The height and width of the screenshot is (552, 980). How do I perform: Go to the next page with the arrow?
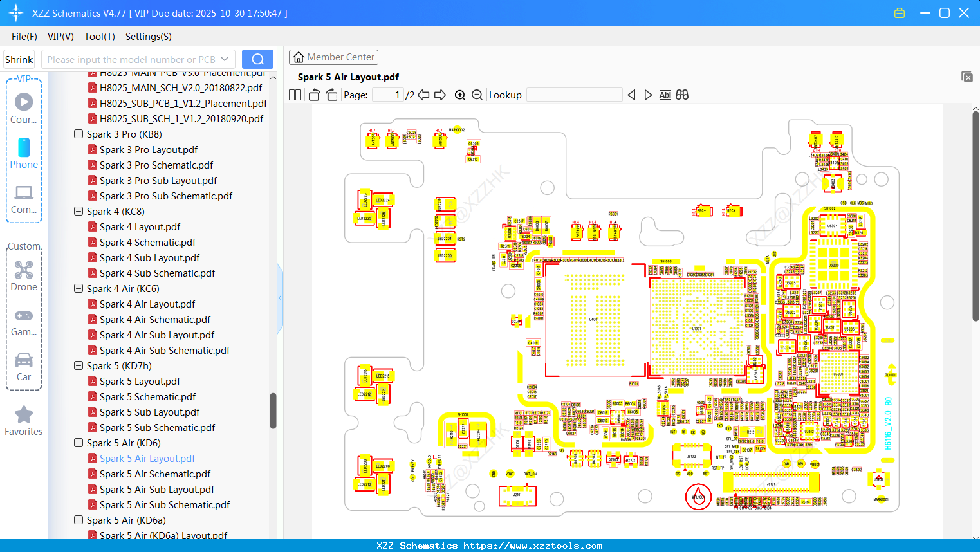440,95
